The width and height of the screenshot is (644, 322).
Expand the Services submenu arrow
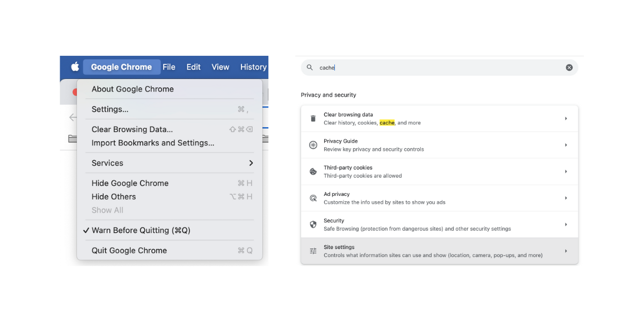251,163
